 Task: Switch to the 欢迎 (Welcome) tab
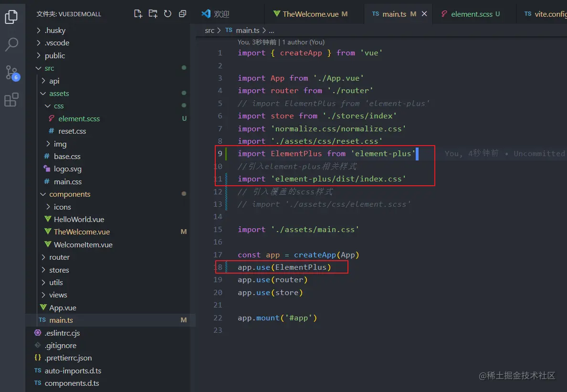(230, 14)
